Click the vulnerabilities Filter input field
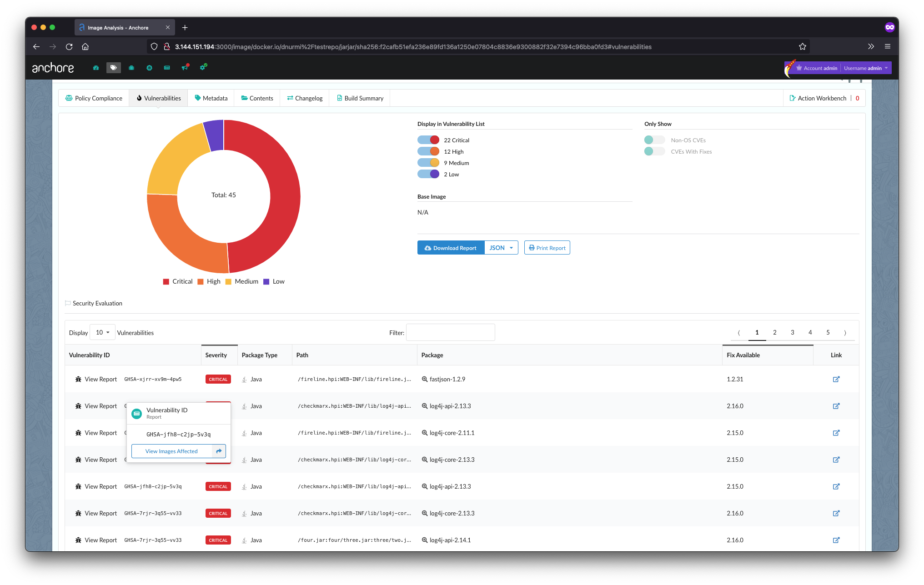This screenshot has width=924, height=585. [x=450, y=332]
